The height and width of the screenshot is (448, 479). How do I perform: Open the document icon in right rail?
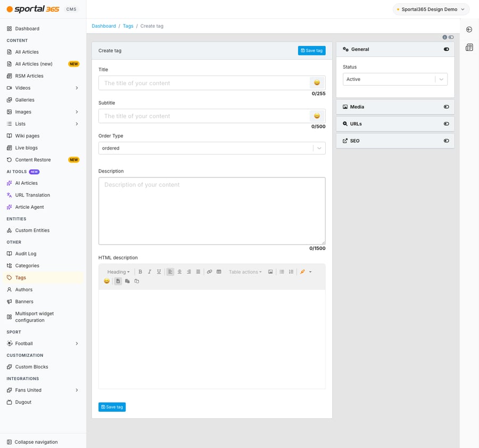click(x=469, y=47)
